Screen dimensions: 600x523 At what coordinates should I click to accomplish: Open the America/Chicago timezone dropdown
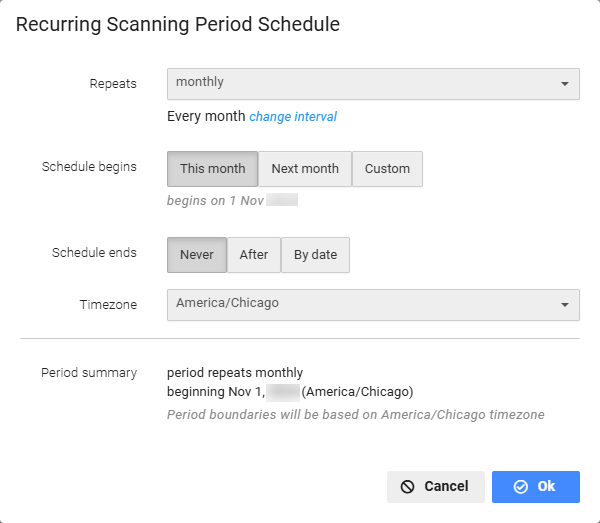[360, 304]
